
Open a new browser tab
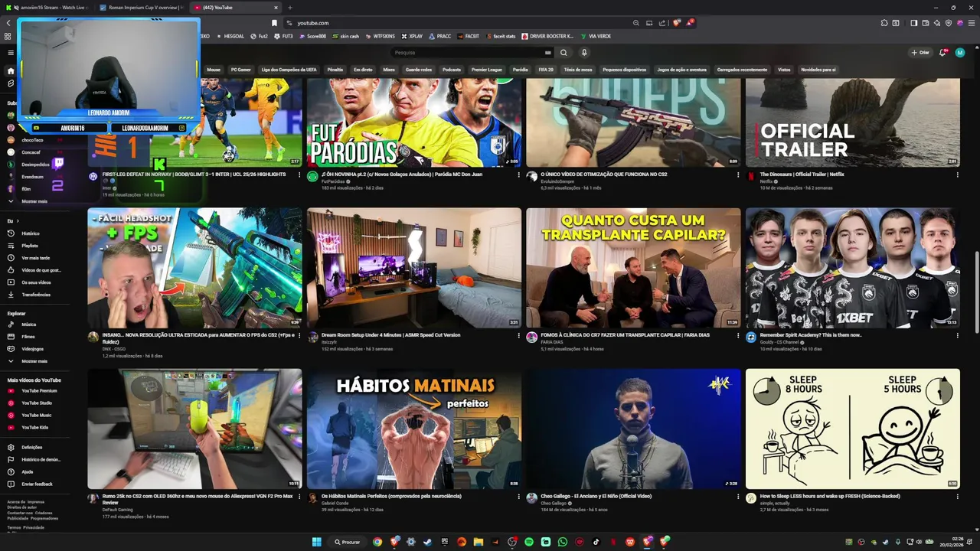[289, 8]
